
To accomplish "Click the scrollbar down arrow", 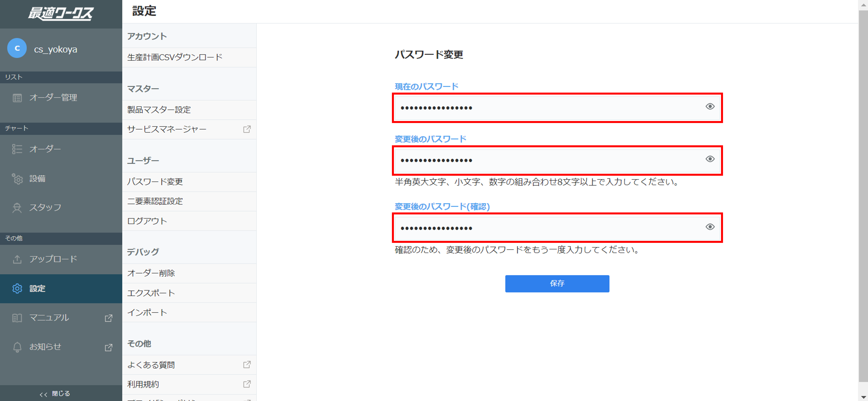I will [863, 397].
